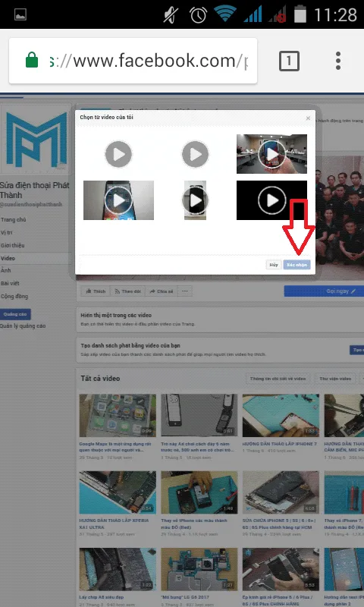
Task: Tap the alarm clock status icon
Action: tap(198, 15)
